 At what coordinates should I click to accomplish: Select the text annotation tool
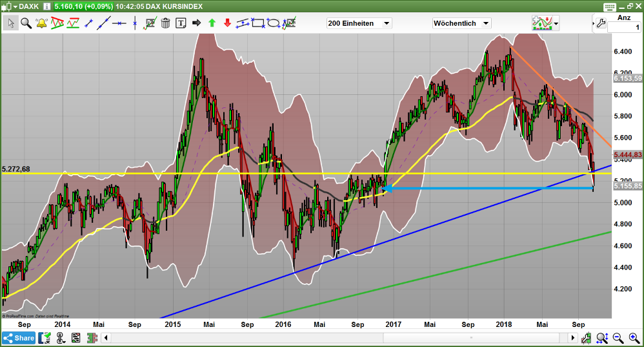click(181, 23)
